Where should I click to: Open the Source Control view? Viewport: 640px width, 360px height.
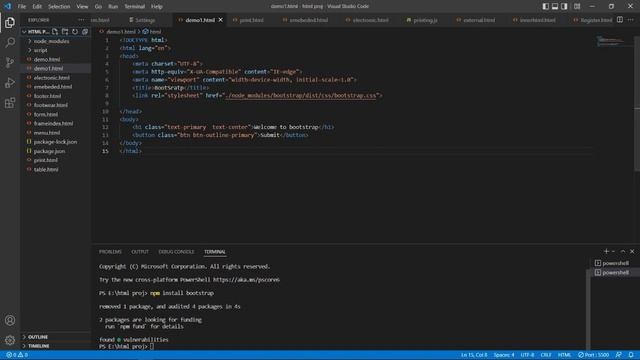pos(10,62)
